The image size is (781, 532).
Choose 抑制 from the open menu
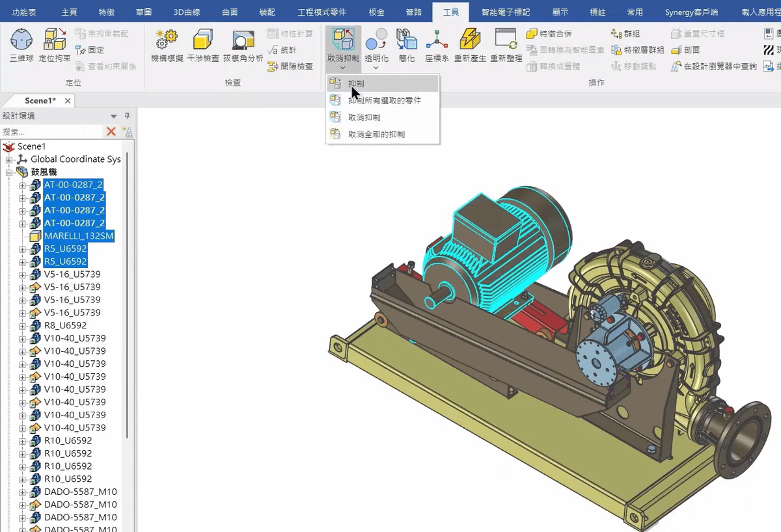(x=355, y=84)
